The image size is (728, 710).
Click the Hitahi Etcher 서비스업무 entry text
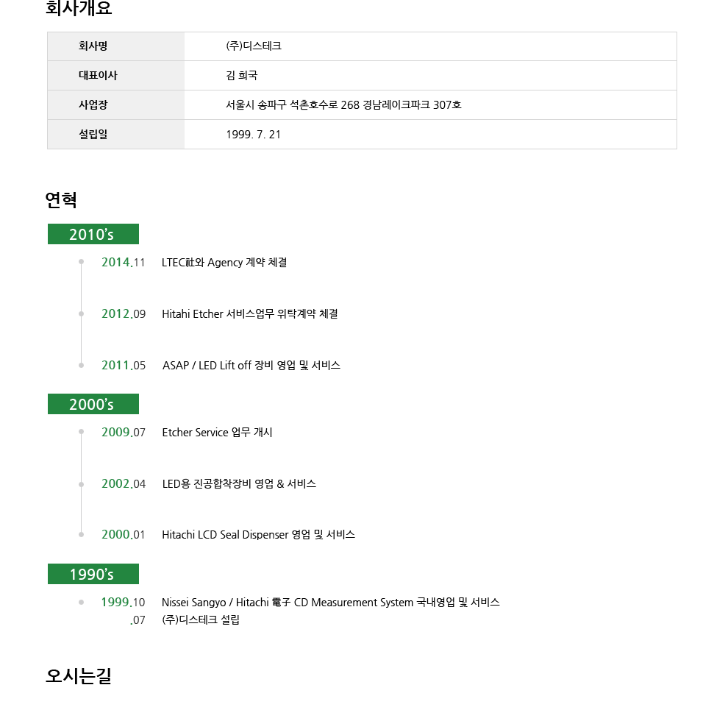click(250, 314)
